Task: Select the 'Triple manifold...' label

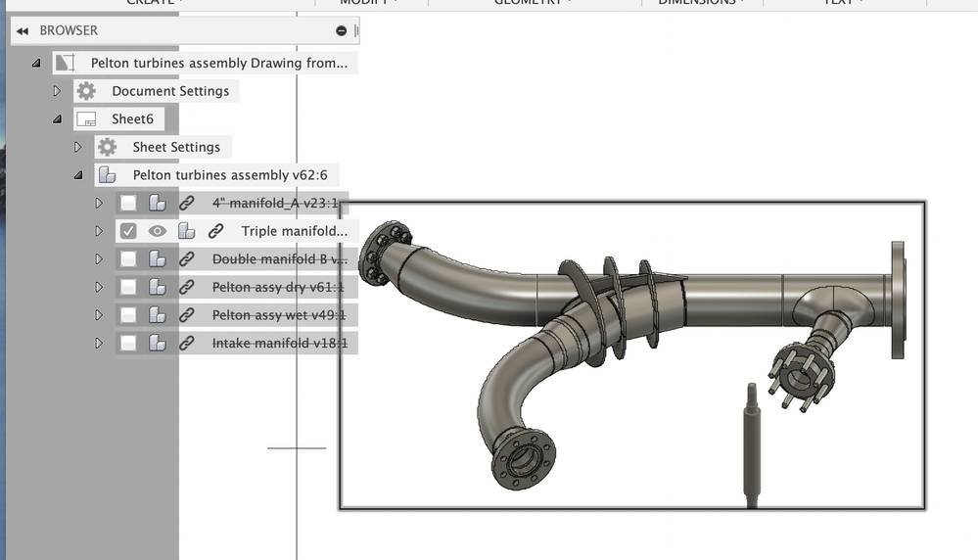Action: (x=295, y=231)
